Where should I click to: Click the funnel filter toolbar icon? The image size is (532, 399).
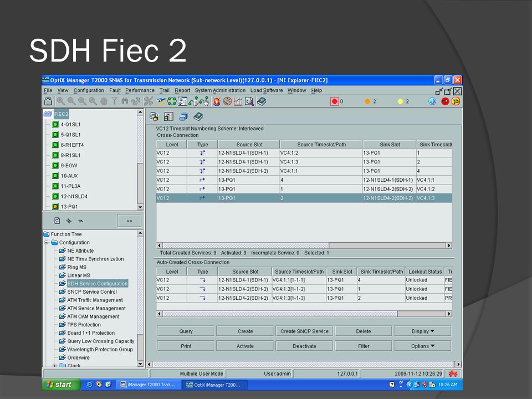coord(114,101)
